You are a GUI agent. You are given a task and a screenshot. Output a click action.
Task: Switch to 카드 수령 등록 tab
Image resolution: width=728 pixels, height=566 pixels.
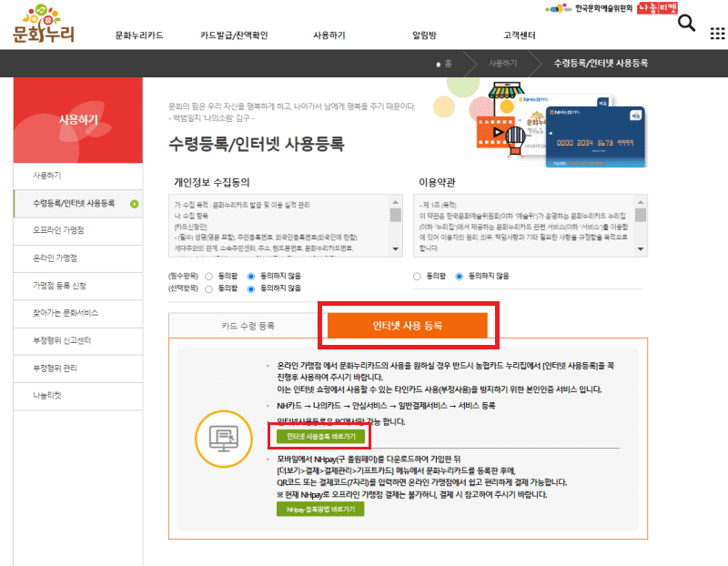click(248, 326)
